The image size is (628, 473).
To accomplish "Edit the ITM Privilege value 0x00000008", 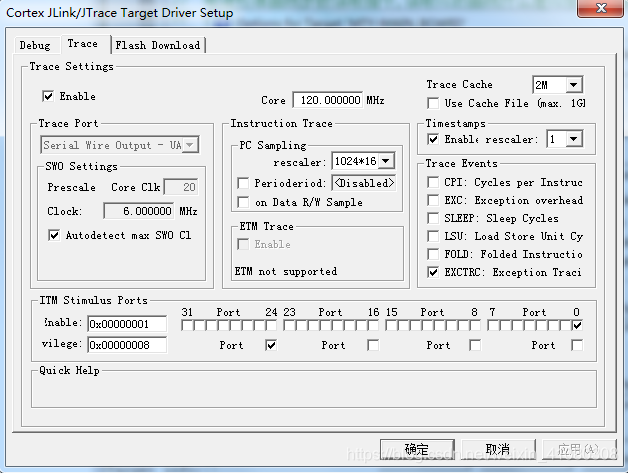I will coord(127,345).
